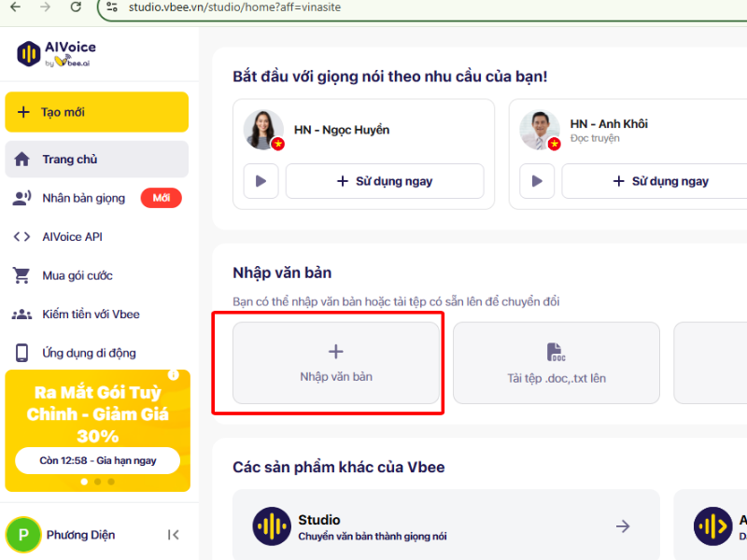Click the Nhập văn bản card
Image resolution: width=747 pixels, height=560 pixels.
tap(336, 363)
